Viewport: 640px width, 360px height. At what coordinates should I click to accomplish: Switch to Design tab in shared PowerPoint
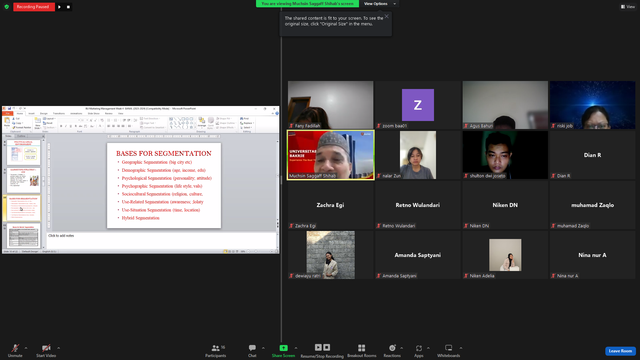[44, 113]
